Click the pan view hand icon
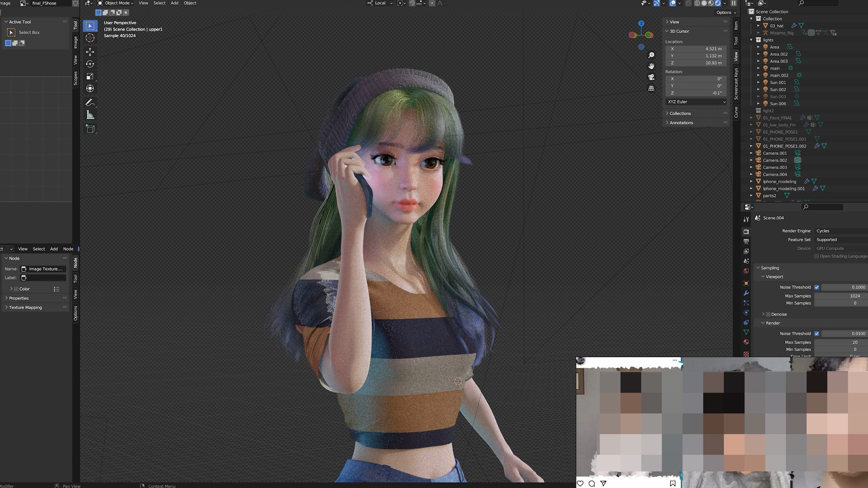Screen dimensions: 868x488 [x=651, y=66]
